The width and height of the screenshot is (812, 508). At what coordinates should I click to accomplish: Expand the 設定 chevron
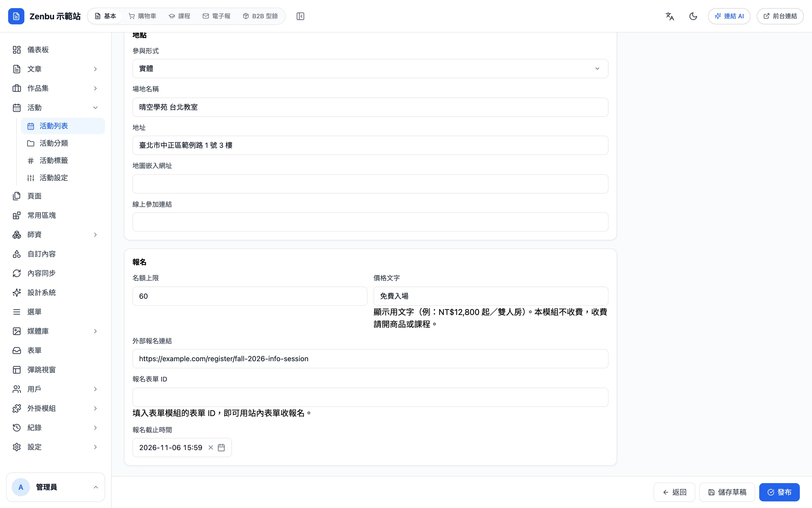pyautogui.click(x=95, y=447)
